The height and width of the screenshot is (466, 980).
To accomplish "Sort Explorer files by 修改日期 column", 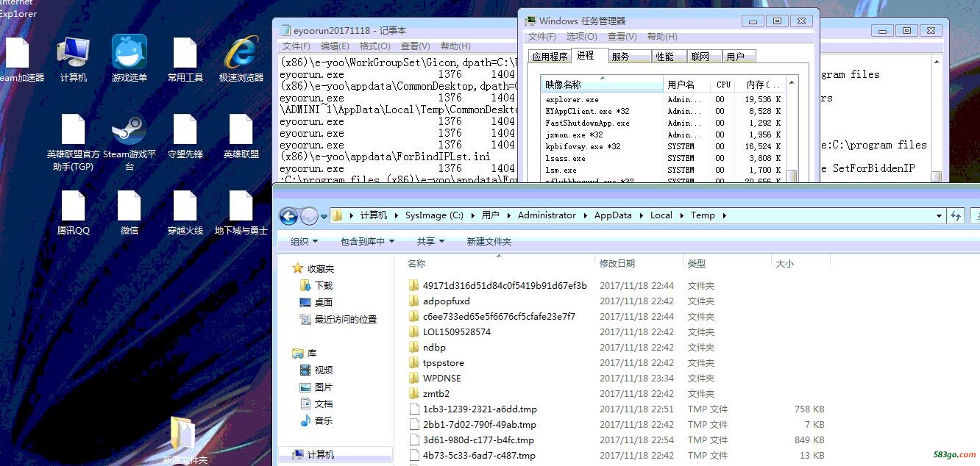I will coord(638,263).
